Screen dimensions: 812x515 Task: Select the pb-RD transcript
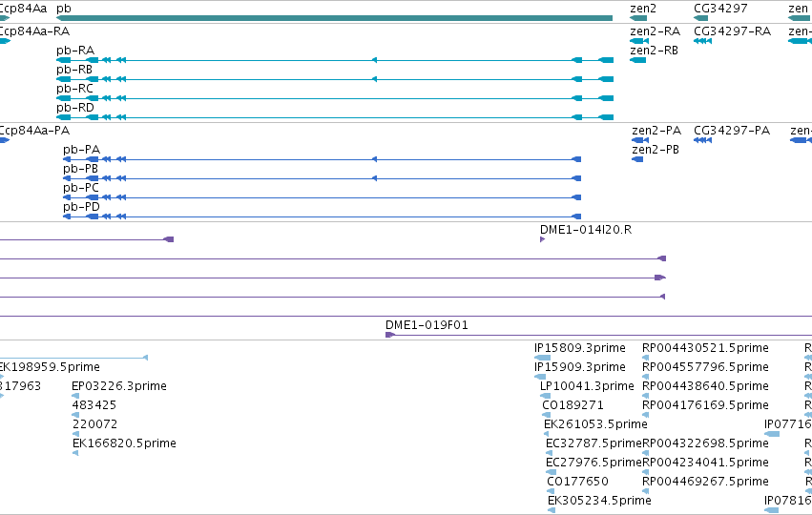point(335,117)
